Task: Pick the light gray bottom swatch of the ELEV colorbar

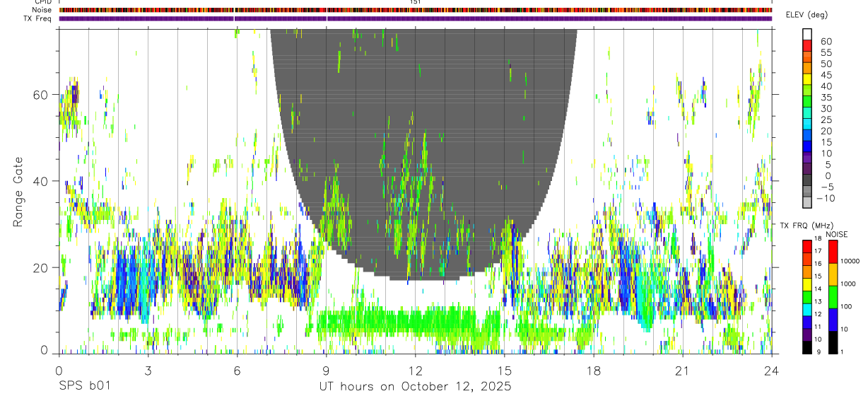Action: (x=807, y=202)
